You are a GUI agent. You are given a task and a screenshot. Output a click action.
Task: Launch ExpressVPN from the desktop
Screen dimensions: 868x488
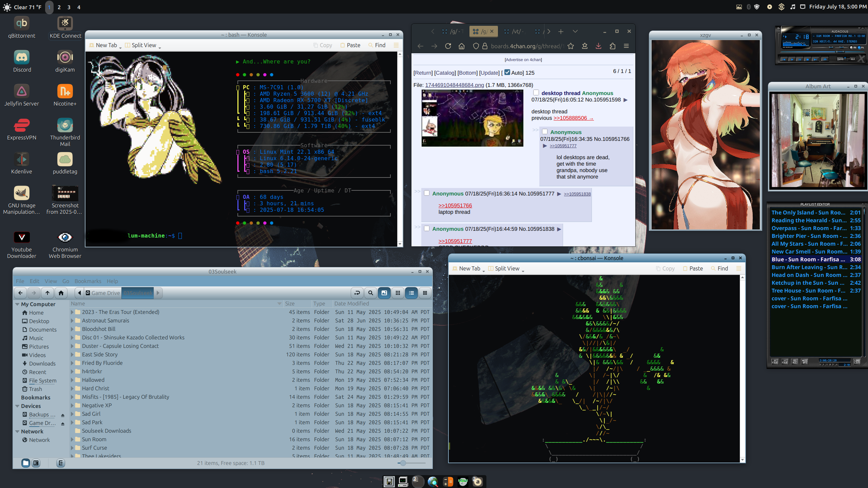point(21,129)
